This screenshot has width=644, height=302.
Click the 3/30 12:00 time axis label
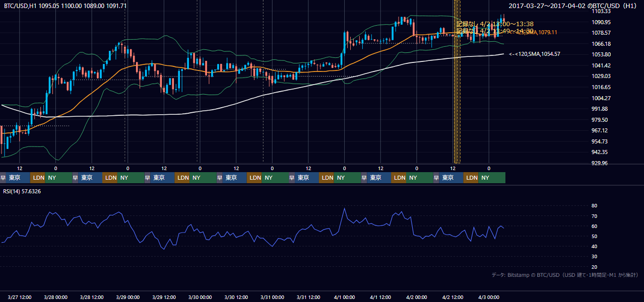tap(236, 297)
